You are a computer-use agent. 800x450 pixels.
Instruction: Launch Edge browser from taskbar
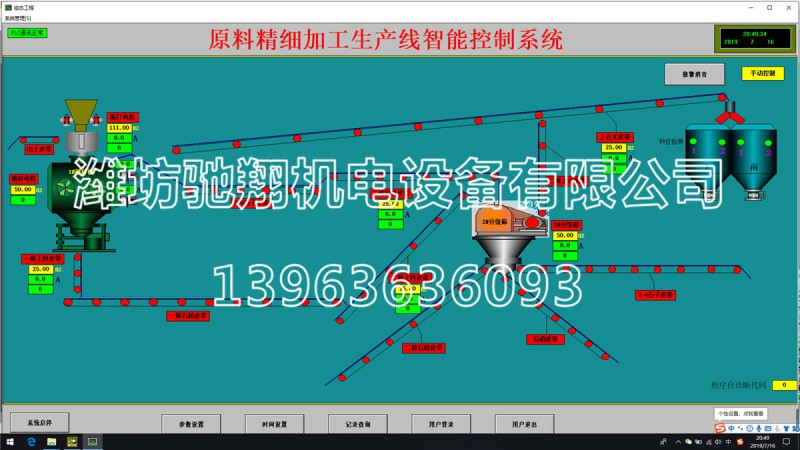[x=31, y=442]
